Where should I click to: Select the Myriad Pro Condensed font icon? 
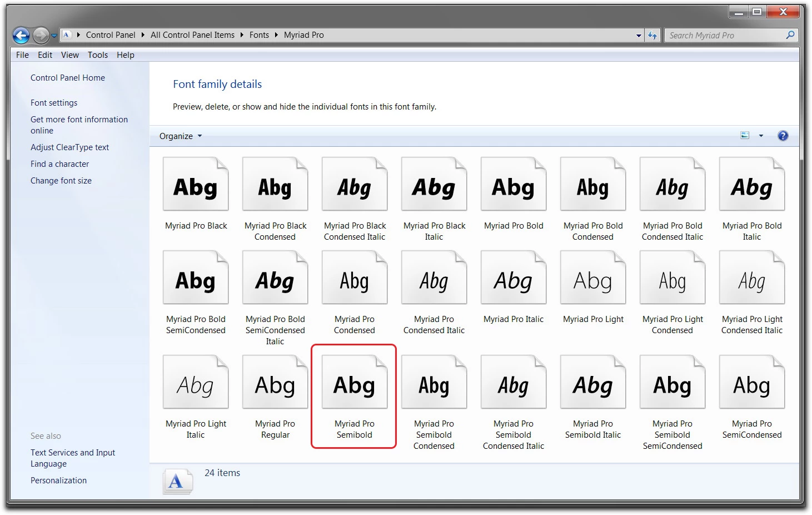pyautogui.click(x=355, y=278)
